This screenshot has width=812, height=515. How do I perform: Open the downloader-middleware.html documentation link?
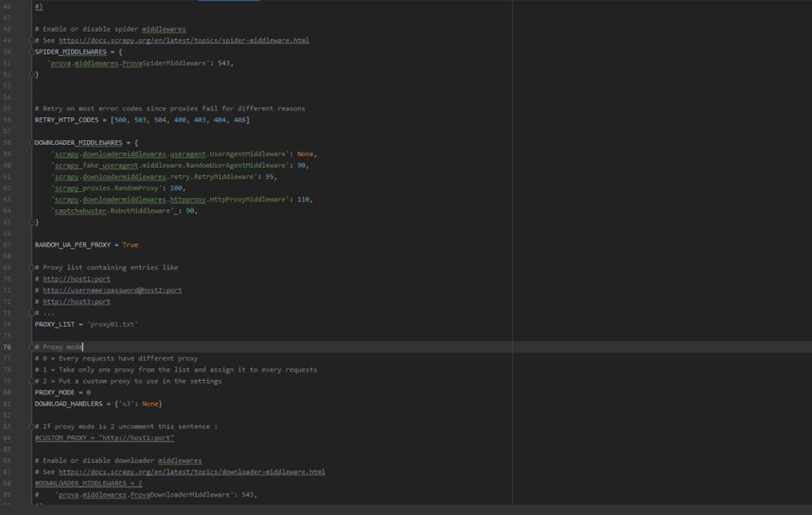tap(191, 472)
